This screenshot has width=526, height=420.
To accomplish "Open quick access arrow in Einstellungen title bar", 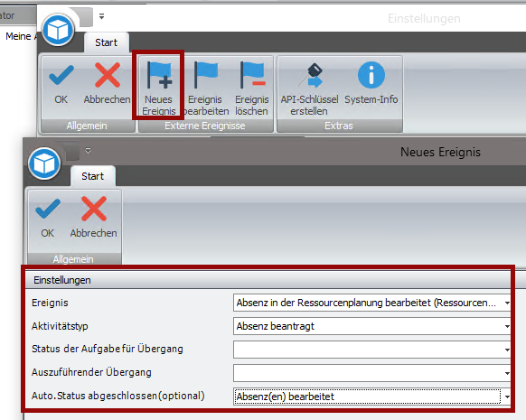I will tap(101, 16).
